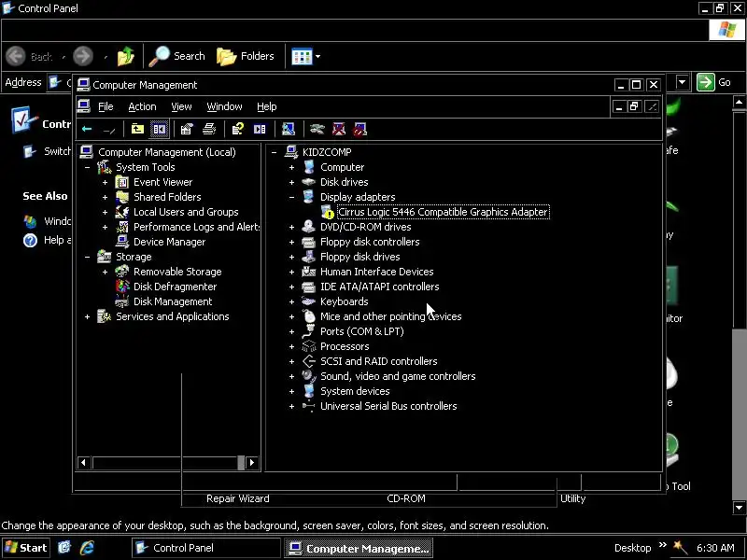
Task: Click the System devices icon
Action: [x=309, y=391]
